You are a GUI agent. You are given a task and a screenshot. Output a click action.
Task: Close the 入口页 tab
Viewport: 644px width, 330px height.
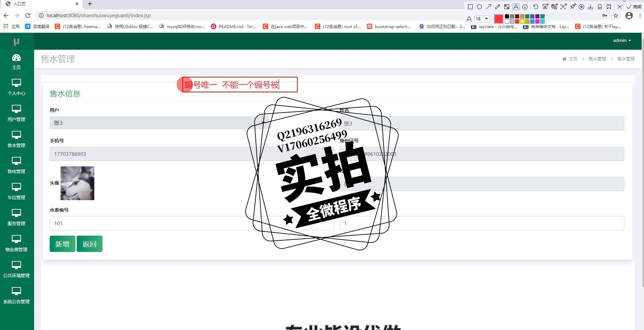point(77,4)
